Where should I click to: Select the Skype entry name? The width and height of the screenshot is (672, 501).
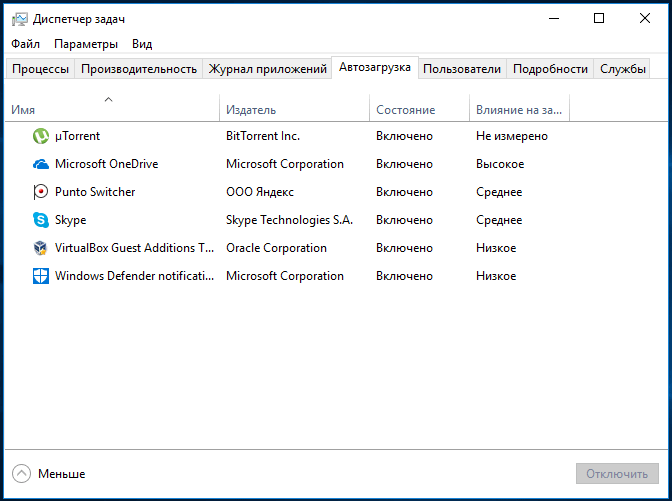click(71, 220)
